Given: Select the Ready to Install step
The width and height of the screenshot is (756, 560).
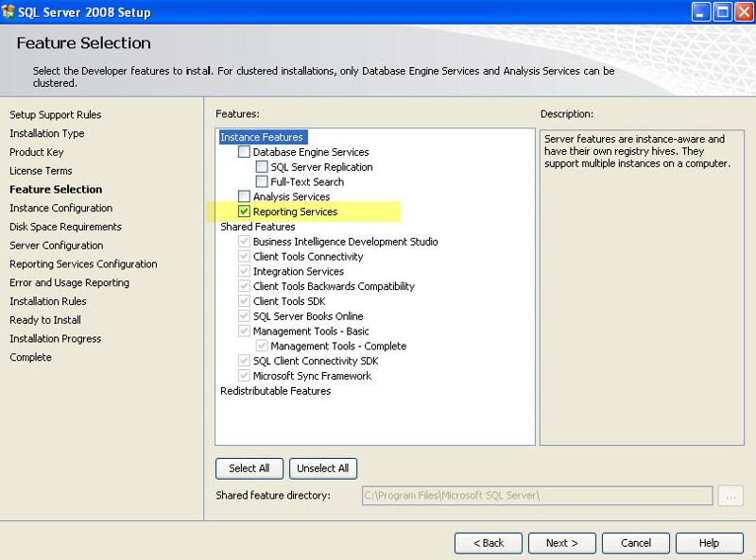Looking at the screenshot, I should [x=45, y=320].
